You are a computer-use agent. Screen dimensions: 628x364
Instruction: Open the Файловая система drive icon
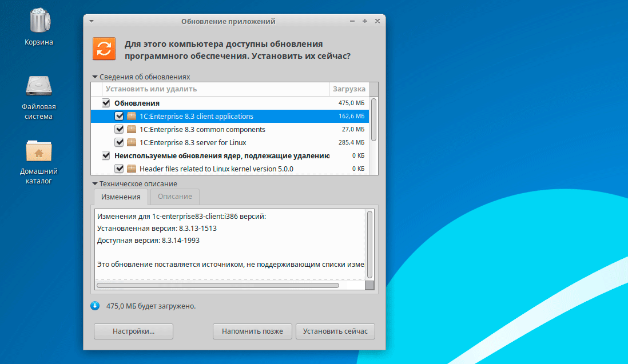[39, 85]
